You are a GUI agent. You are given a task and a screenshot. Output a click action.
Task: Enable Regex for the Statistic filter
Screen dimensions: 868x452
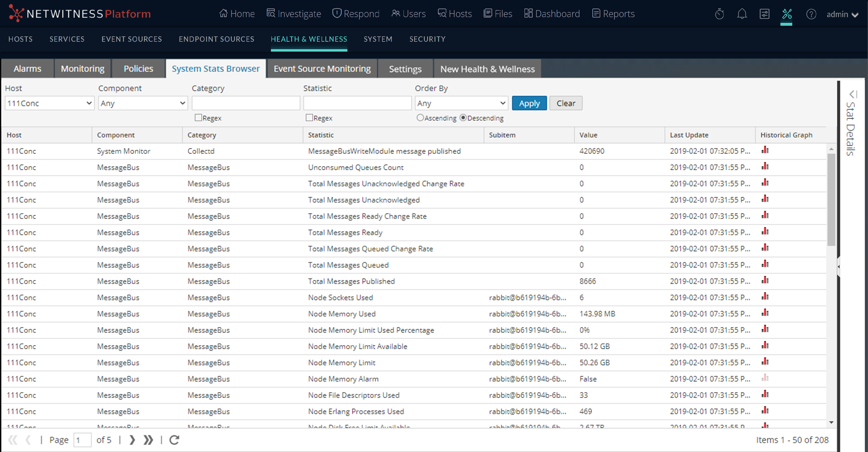[x=309, y=118]
